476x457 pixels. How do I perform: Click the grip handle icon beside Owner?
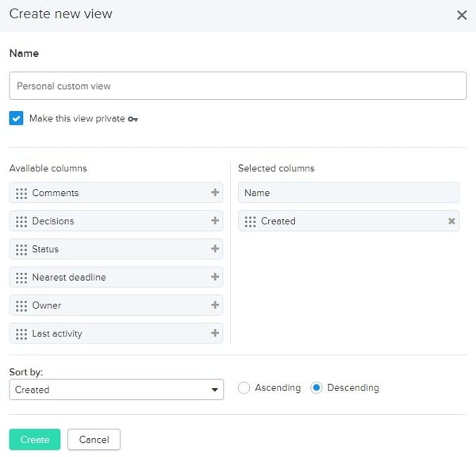21,305
